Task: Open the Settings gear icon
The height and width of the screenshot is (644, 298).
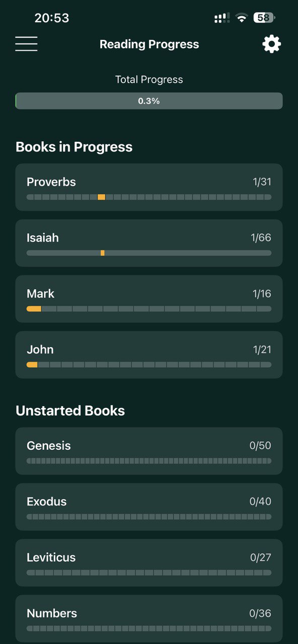Action: 271,44
